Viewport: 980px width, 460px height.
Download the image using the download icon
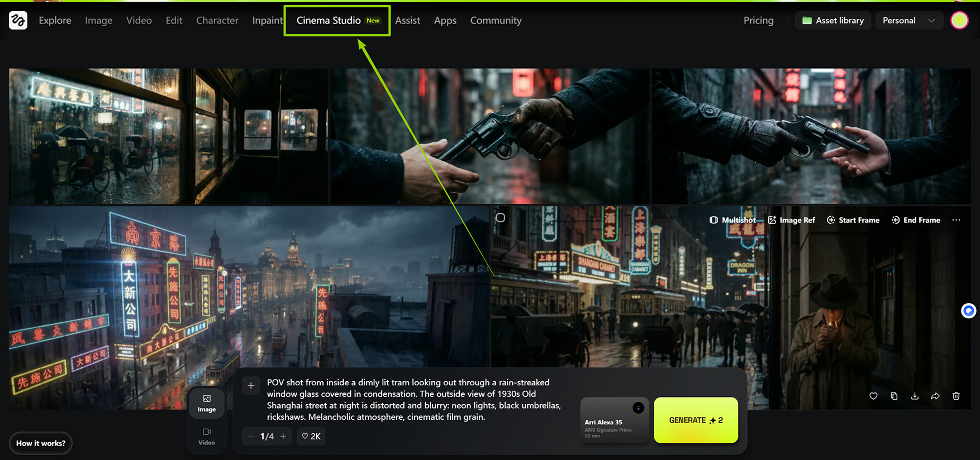pyautogui.click(x=915, y=396)
